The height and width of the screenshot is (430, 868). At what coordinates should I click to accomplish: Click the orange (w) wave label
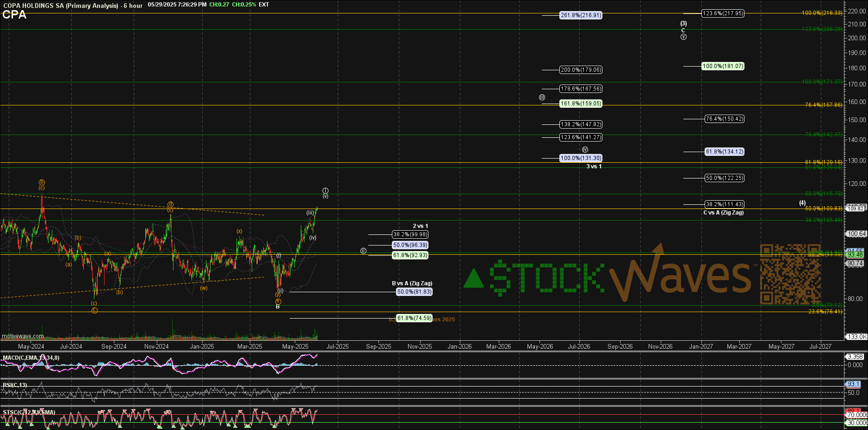pos(204,288)
